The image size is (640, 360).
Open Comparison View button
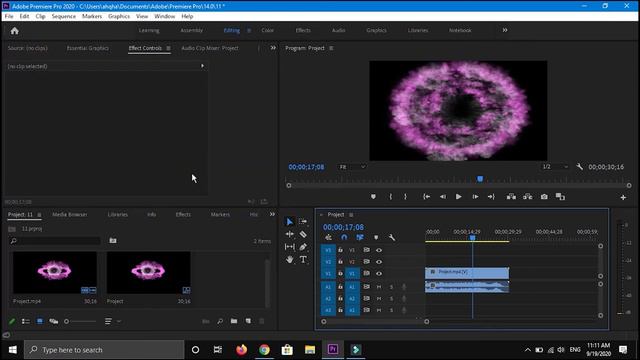560,197
